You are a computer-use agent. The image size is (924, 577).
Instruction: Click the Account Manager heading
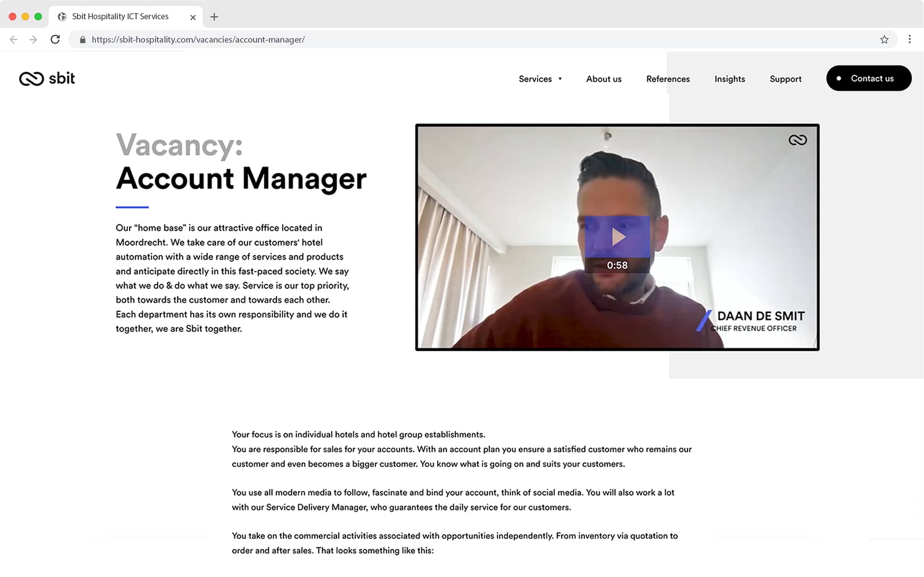[241, 178]
